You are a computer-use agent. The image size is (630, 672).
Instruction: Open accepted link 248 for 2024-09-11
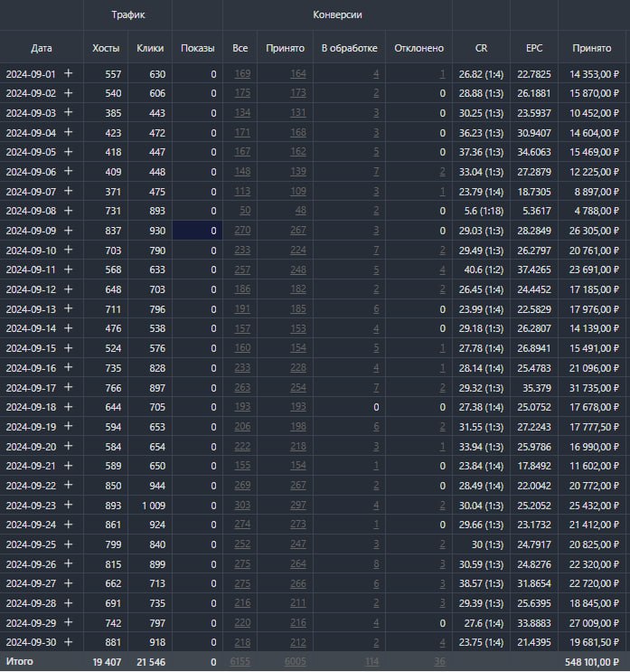(298, 270)
